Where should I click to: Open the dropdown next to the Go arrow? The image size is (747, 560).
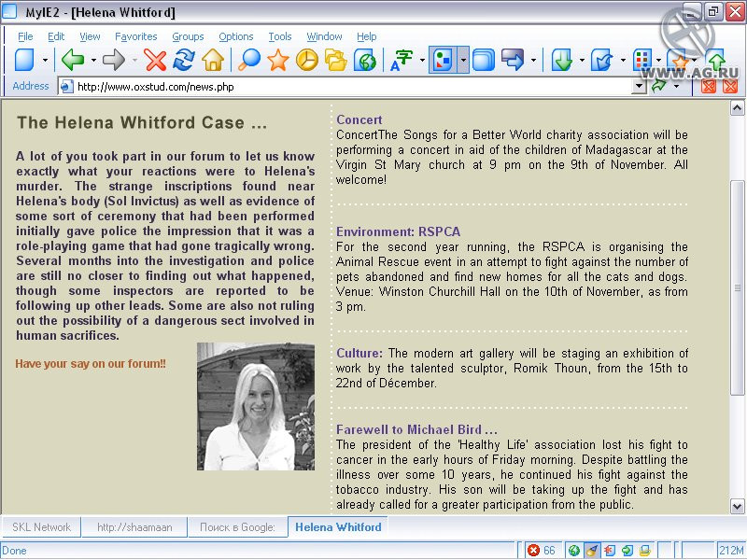click(676, 86)
